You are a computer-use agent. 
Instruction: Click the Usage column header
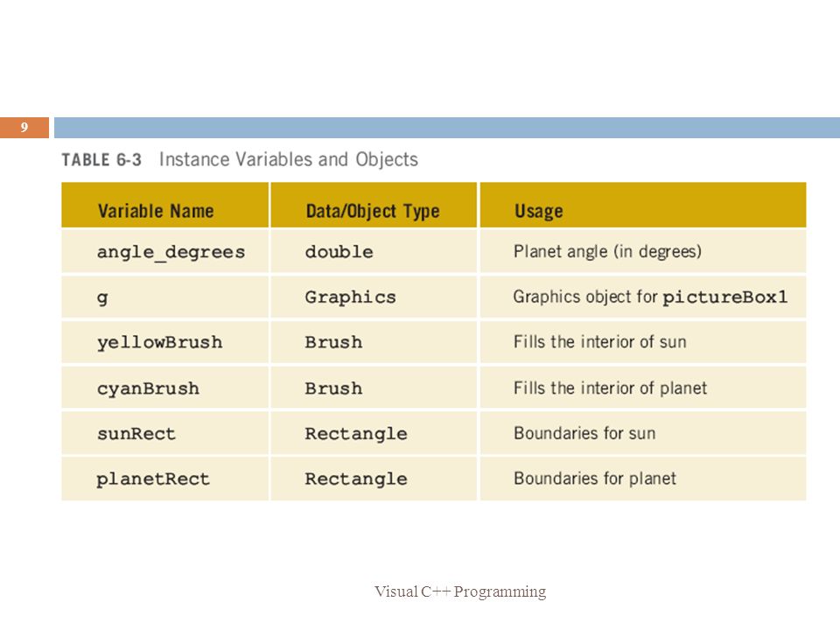(643, 205)
